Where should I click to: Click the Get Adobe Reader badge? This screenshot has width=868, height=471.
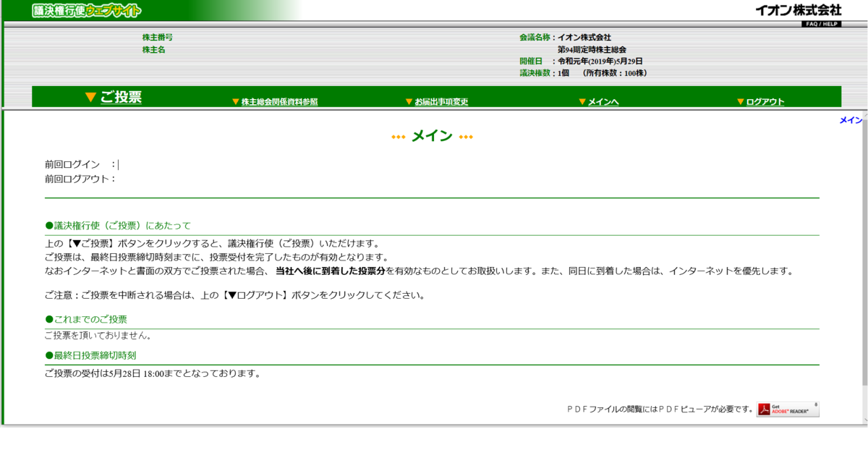(x=788, y=410)
